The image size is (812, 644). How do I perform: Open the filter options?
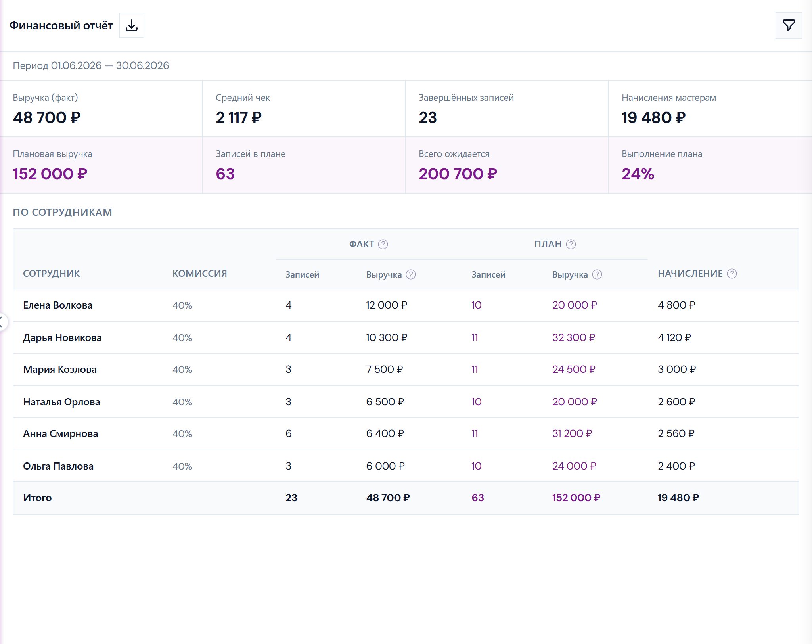(x=789, y=25)
